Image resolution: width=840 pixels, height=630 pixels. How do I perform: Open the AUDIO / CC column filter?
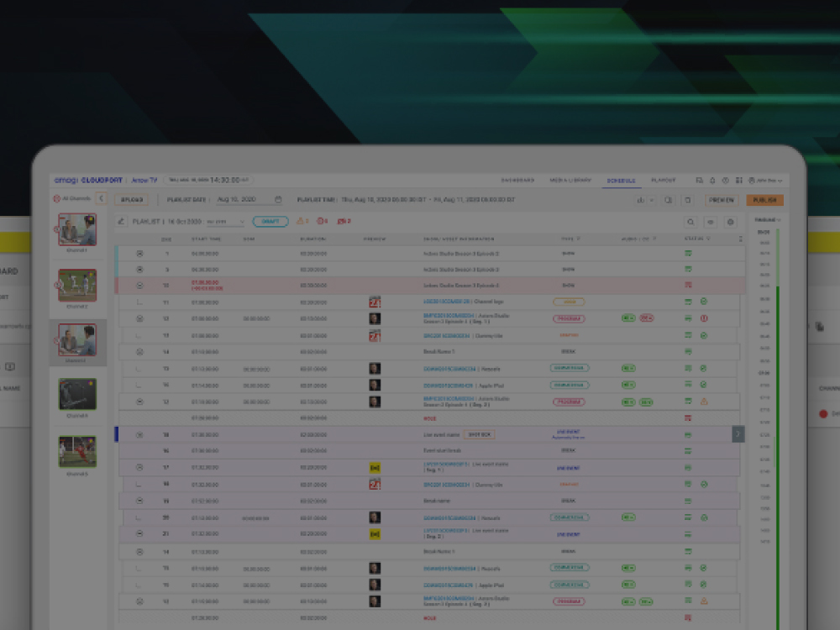tap(654, 239)
